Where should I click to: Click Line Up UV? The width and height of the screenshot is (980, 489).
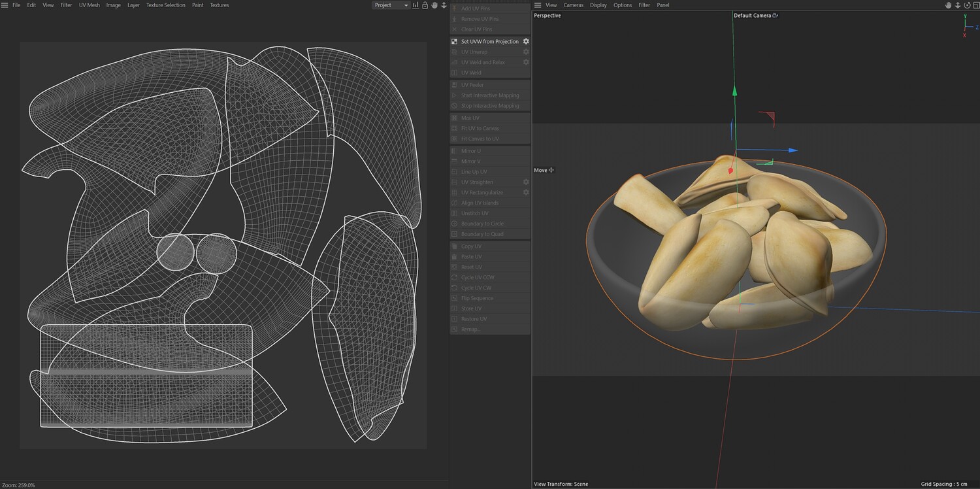pyautogui.click(x=490, y=172)
